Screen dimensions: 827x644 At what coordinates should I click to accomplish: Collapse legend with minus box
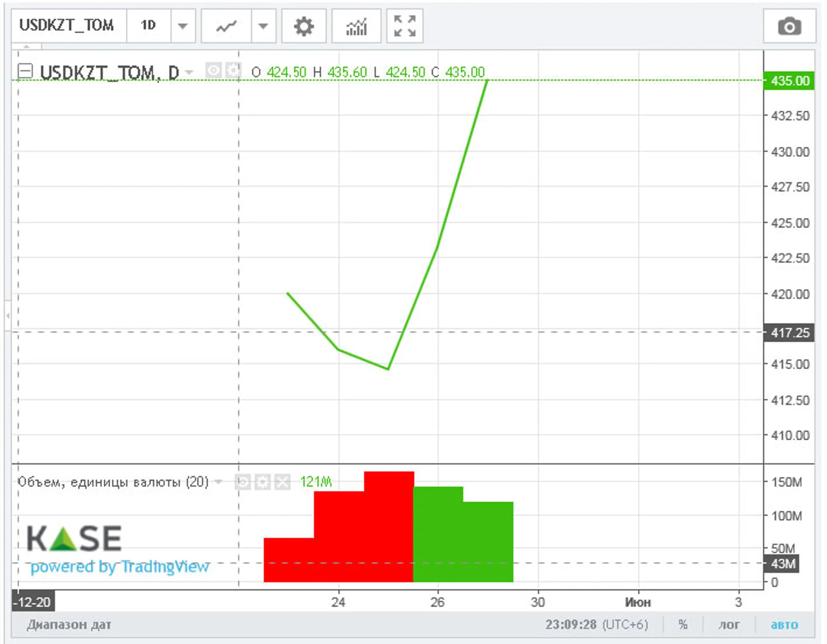(26, 71)
